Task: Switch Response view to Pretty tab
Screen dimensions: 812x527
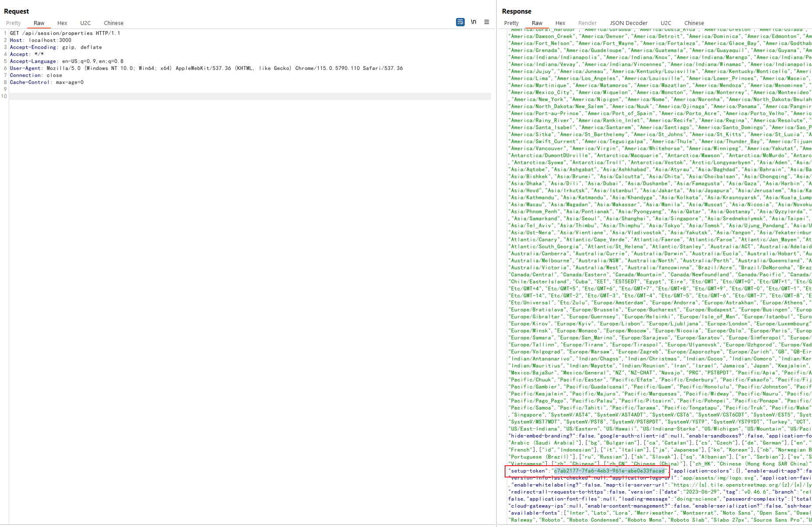Action: tap(511, 23)
